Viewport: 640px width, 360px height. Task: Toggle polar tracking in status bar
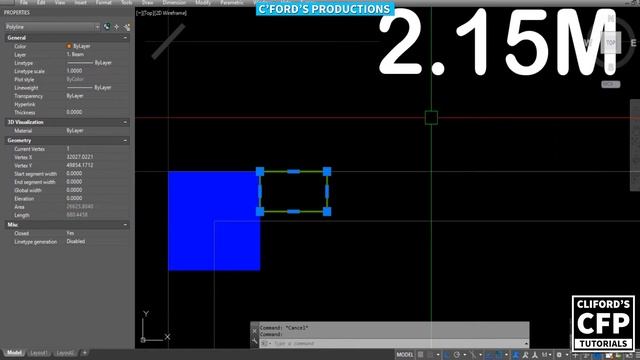click(456, 355)
